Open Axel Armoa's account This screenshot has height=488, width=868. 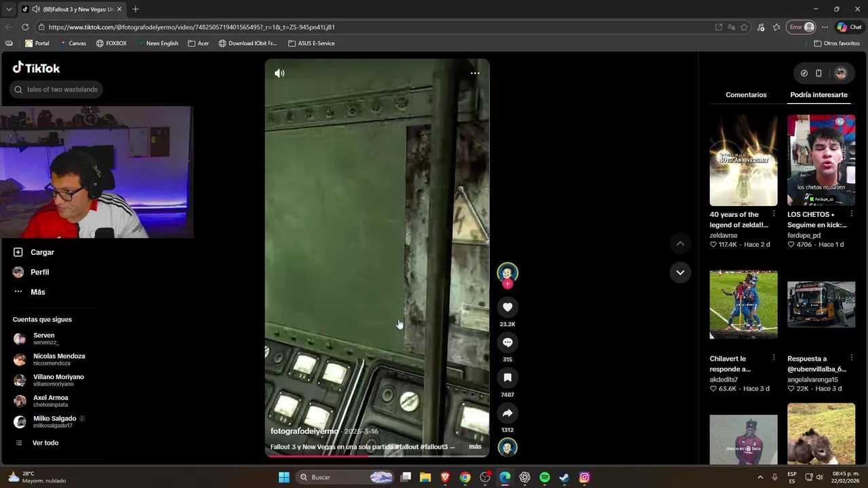tap(41, 401)
